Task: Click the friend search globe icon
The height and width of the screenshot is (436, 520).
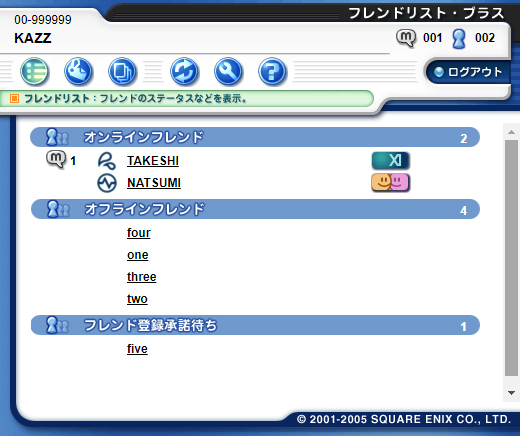Action: (78, 71)
